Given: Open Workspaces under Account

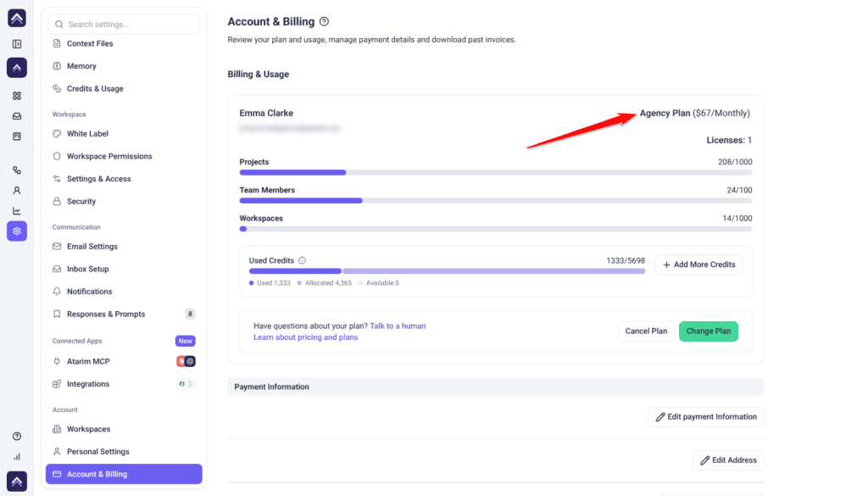Looking at the screenshot, I should [124, 429].
